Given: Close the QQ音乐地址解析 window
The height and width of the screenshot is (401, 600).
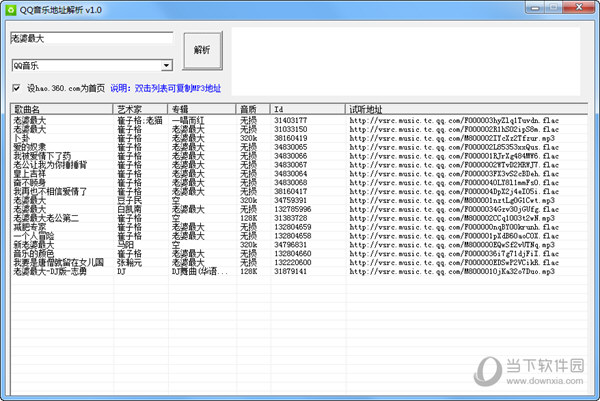Looking at the screenshot, I should 579,7.
